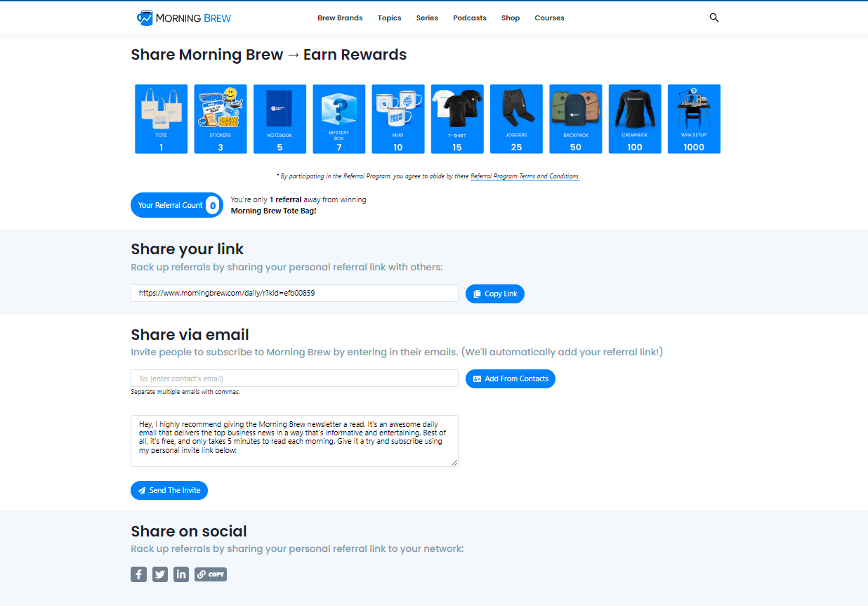Open Referral Program Terms and Conditions link
The height and width of the screenshot is (606, 868).
point(525,176)
